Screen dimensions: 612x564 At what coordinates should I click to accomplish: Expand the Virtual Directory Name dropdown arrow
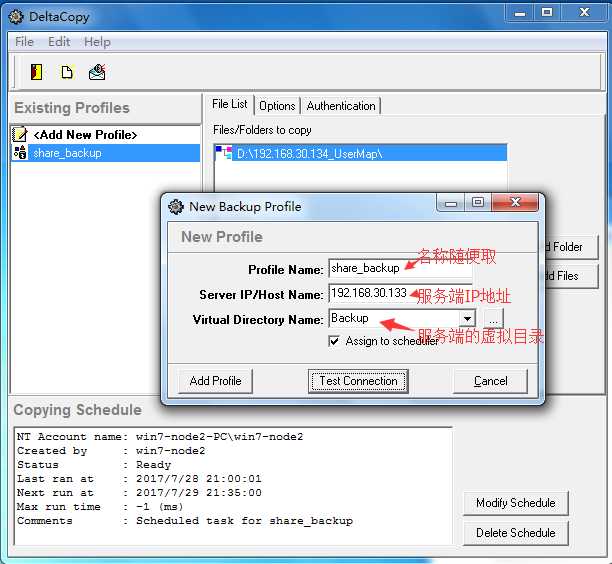[467, 319]
